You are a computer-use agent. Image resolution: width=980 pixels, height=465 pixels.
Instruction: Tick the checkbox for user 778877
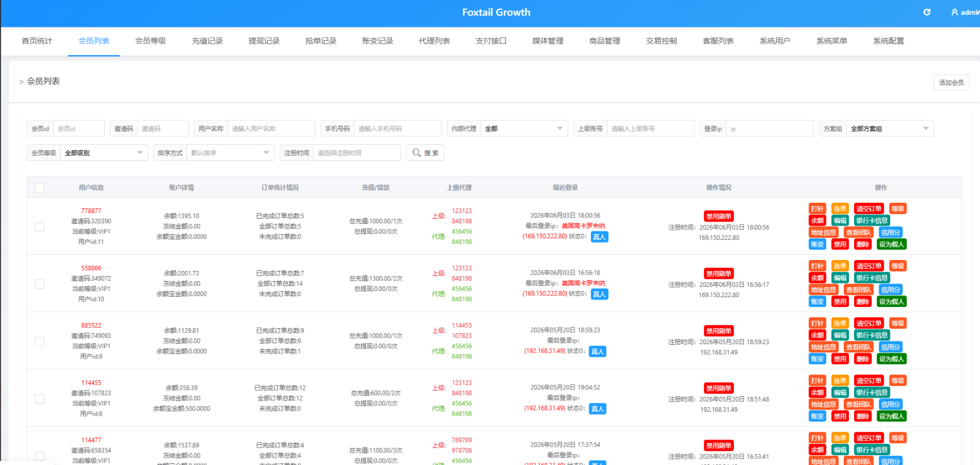[x=39, y=227]
